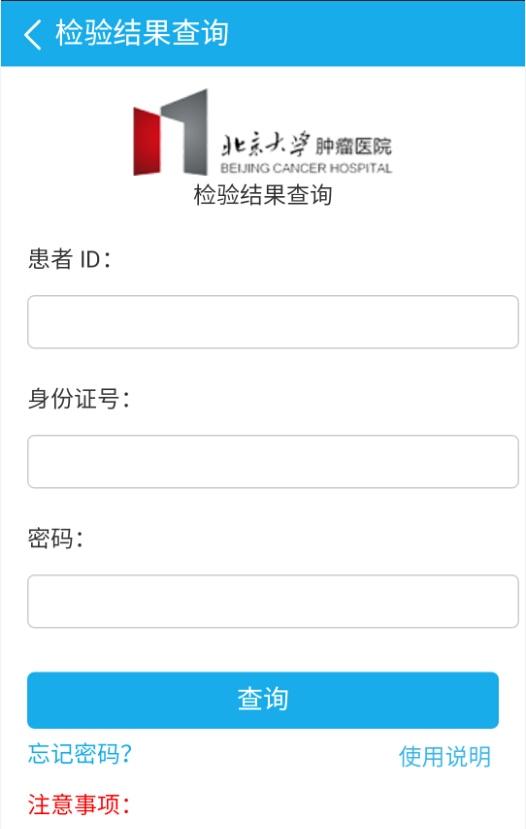Image resolution: width=526 pixels, height=829 pixels.
Task: Click the 身份证号 label
Action: pos(78,399)
